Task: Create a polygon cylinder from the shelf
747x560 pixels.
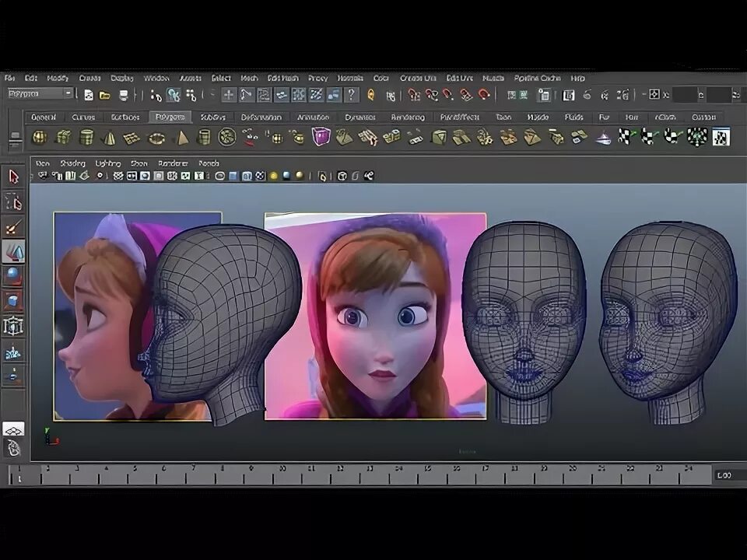Action: pyautogui.click(x=86, y=138)
